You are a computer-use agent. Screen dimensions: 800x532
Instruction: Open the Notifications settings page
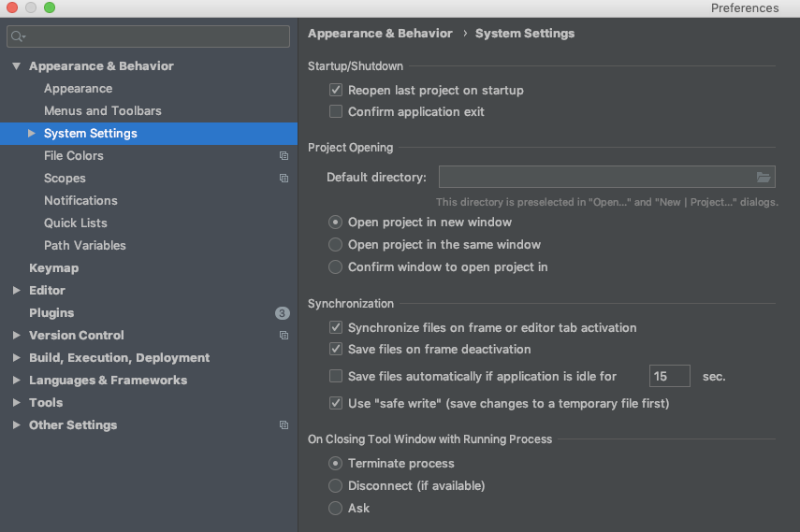[x=80, y=201]
